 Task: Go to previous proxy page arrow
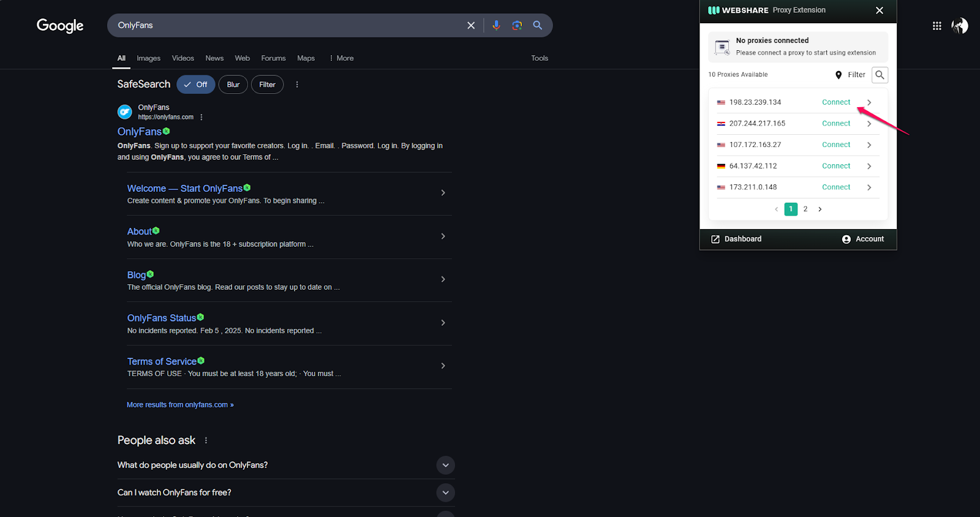tap(777, 209)
